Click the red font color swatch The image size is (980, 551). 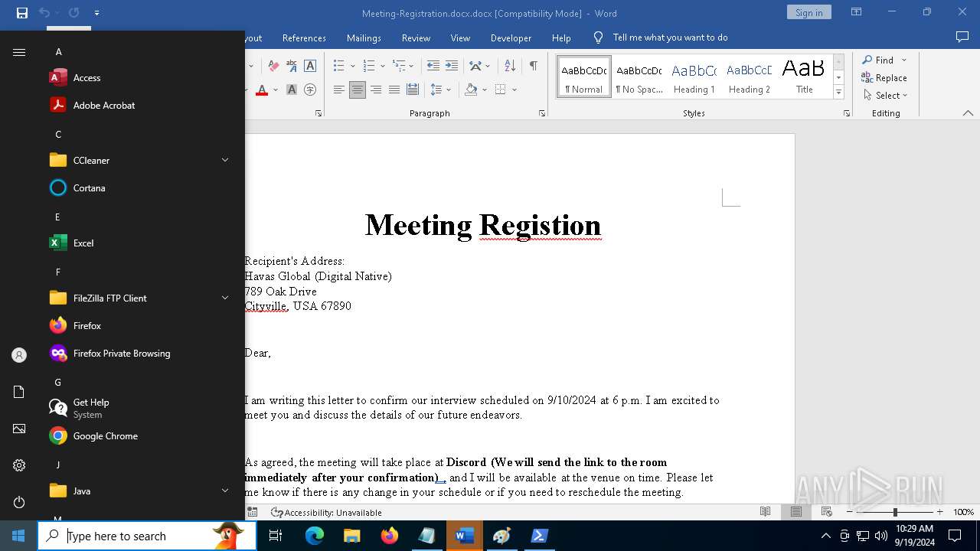pos(262,90)
